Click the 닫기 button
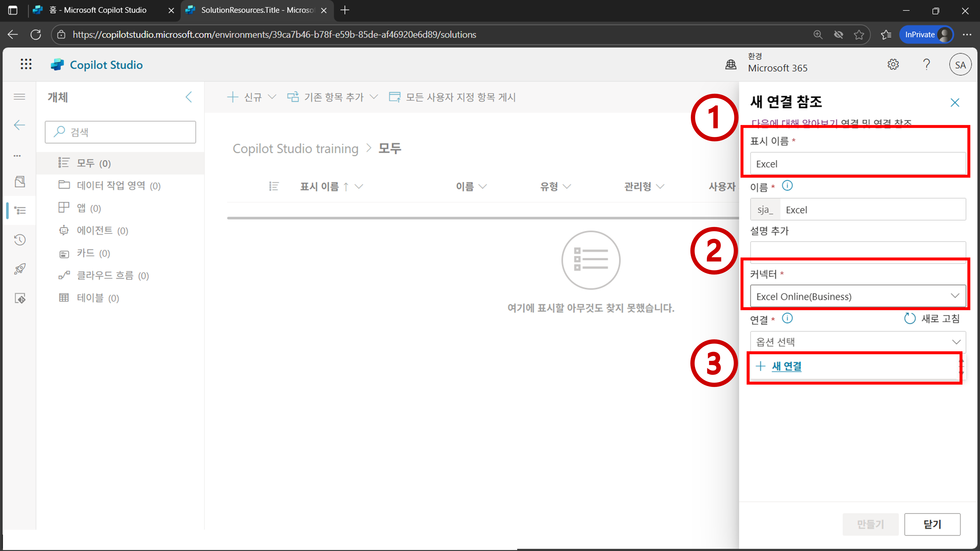This screenshot has width=980, height=551. (x=932, y=524)
